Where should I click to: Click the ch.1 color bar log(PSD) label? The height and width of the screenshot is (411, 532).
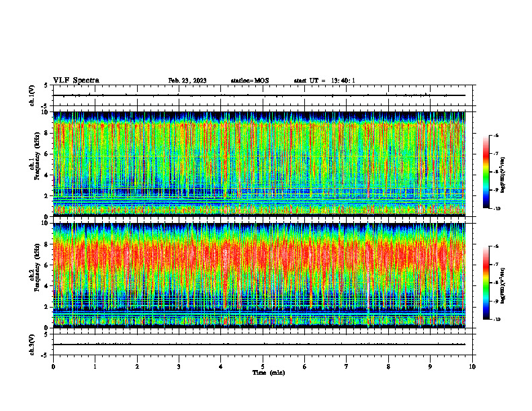click(x=503, y=175)
